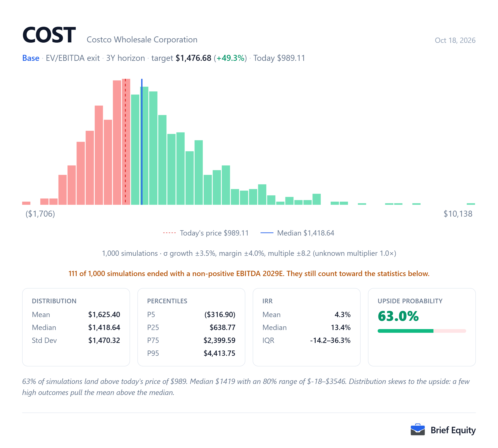The image size is (498, 448).
Task: Select the Base scenario label
Action: (x=31, y=58)
